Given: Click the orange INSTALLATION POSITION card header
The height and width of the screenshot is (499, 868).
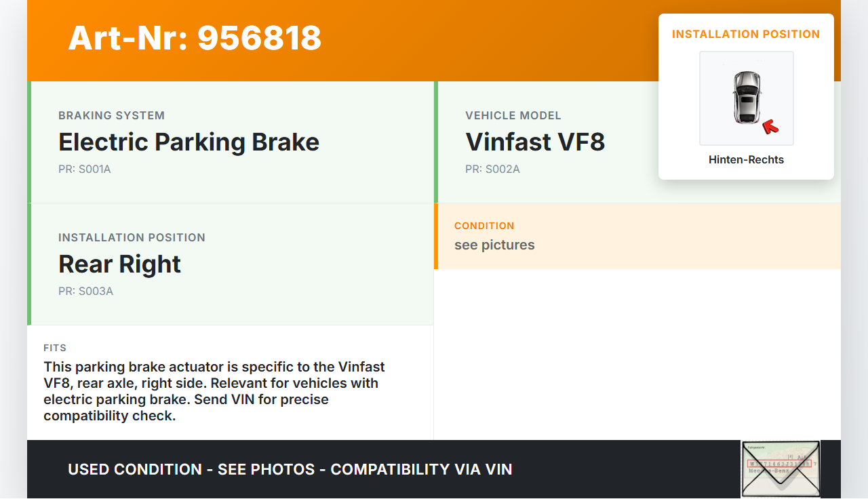Looking at the screenshot, I should coord(746,34).
